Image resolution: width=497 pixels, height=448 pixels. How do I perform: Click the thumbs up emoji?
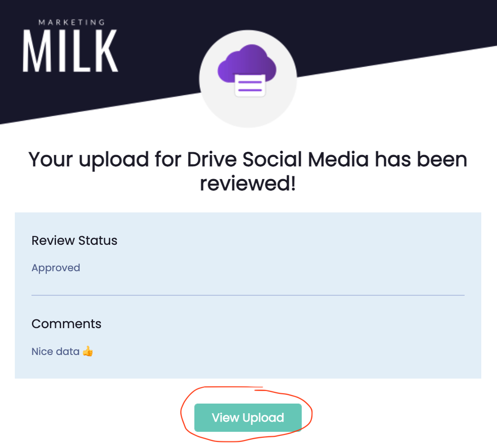88,351
